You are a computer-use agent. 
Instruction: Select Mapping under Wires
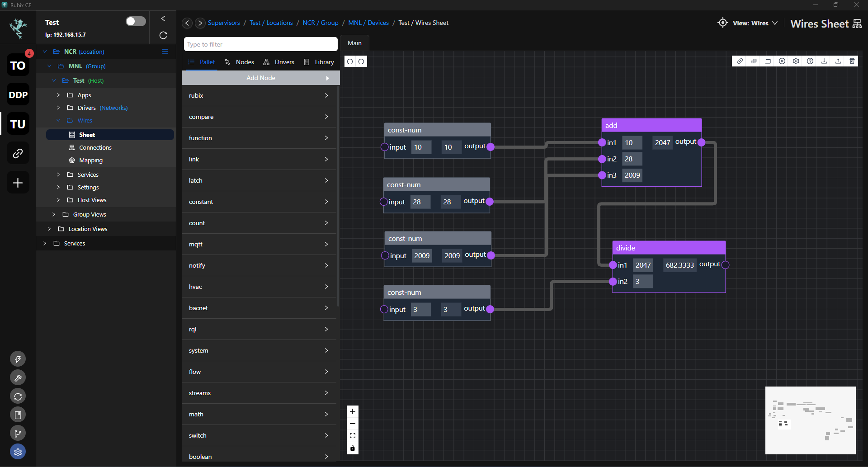click(x=90, y=160)
